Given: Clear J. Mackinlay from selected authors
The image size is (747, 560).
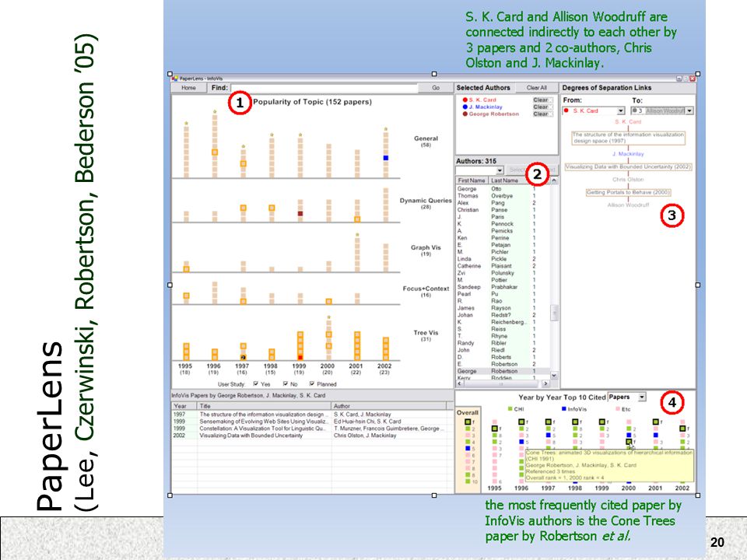Looking at the screenshot, I should (x=542, y=107).
